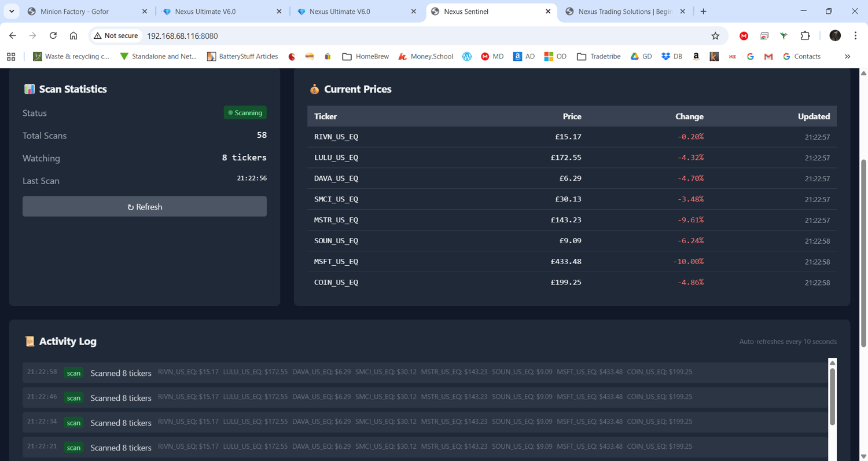This screenshot has height=461, width=868.
Task: Select the MSFT_US_EQ ticker
Action: pos(336,262)
